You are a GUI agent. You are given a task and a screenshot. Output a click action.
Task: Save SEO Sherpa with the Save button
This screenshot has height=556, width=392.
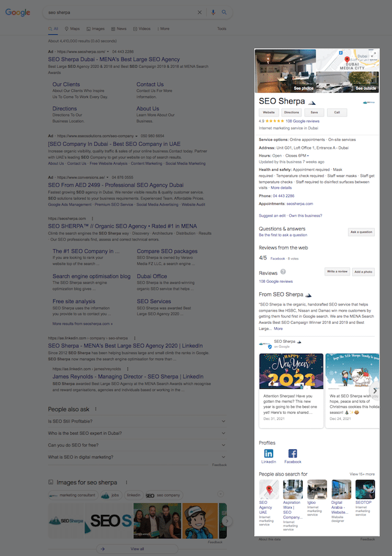[314, 113]
